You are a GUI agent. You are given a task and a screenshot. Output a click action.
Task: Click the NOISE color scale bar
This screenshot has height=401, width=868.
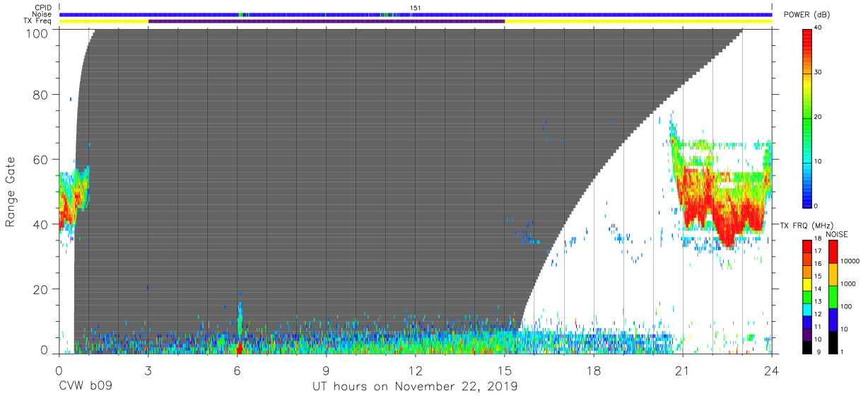833,296
